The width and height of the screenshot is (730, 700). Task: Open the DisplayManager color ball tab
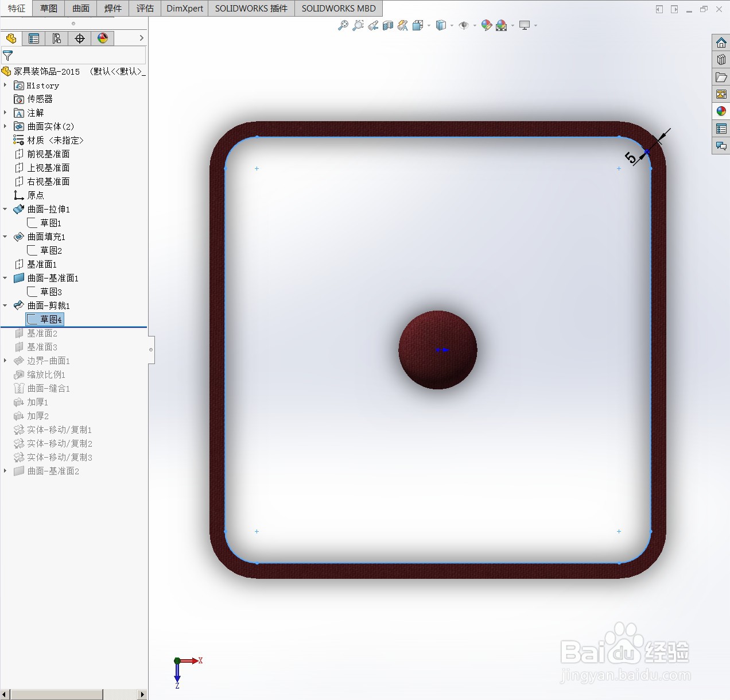pyautogui.click(x=103, y=38)
